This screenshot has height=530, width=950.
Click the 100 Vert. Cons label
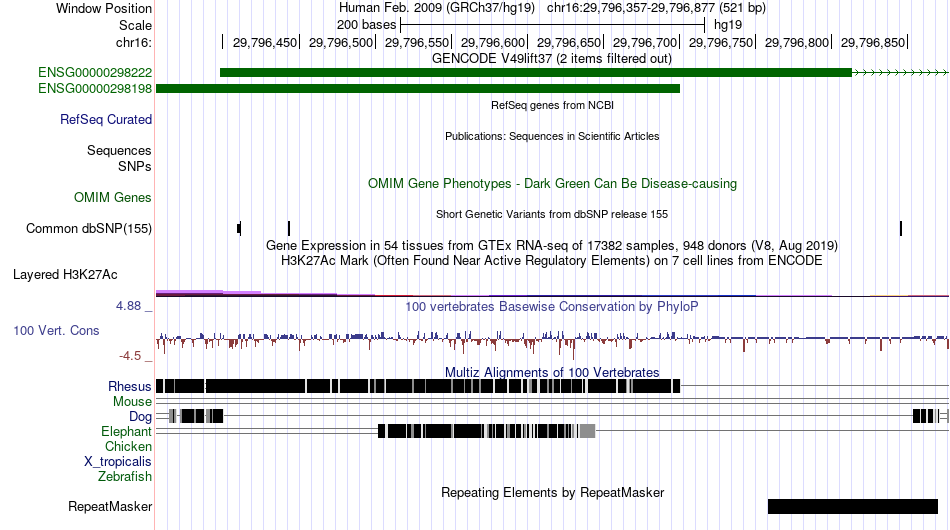(56, 331)
